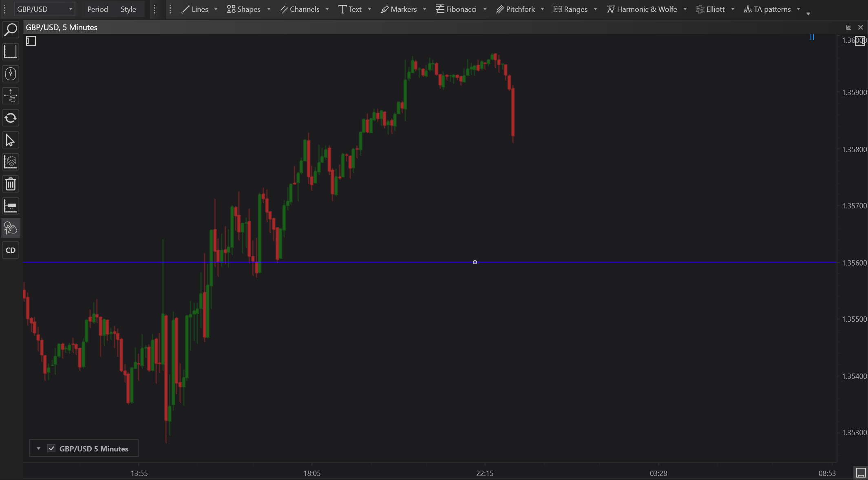Click the CD sidebar button

(11, 250)
